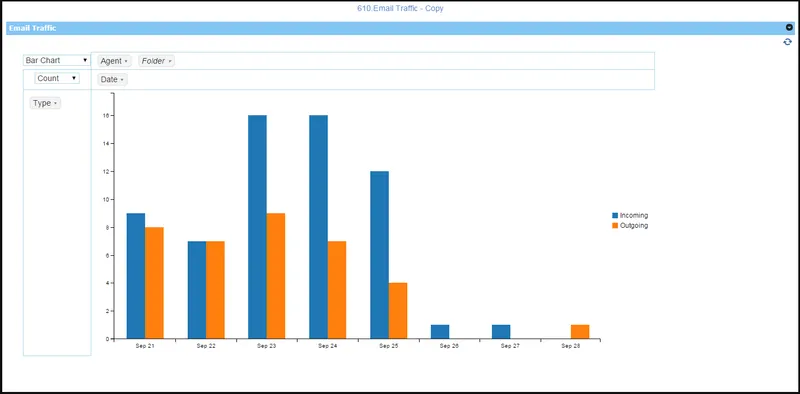Collapse the Email Traffic panel arrow icon
The height and width of the screenshot is (394, 800).
point(789,28)
